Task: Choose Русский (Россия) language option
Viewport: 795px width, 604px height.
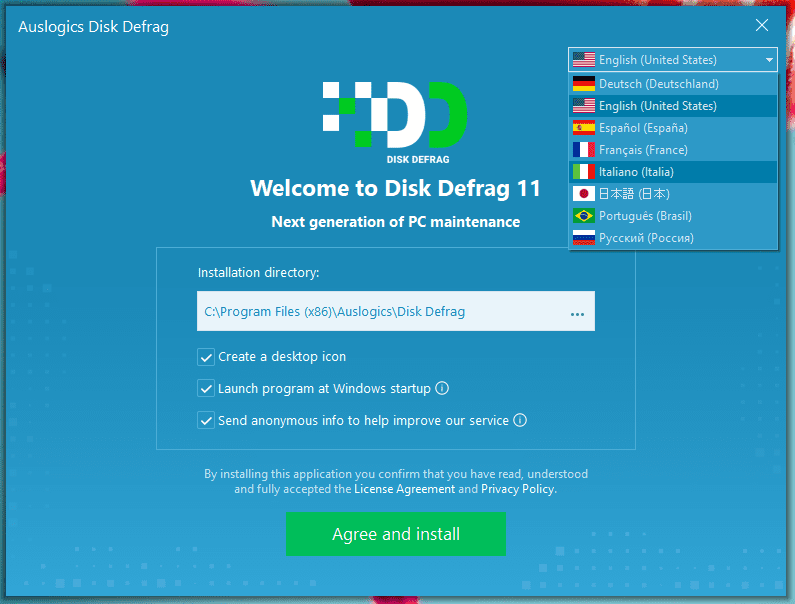Action: click(673, 238)
